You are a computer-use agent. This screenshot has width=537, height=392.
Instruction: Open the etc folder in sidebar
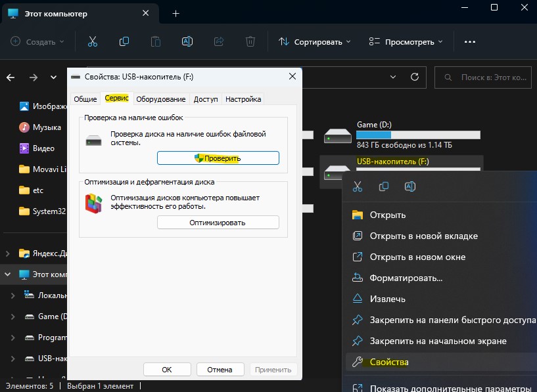[31, 190]
